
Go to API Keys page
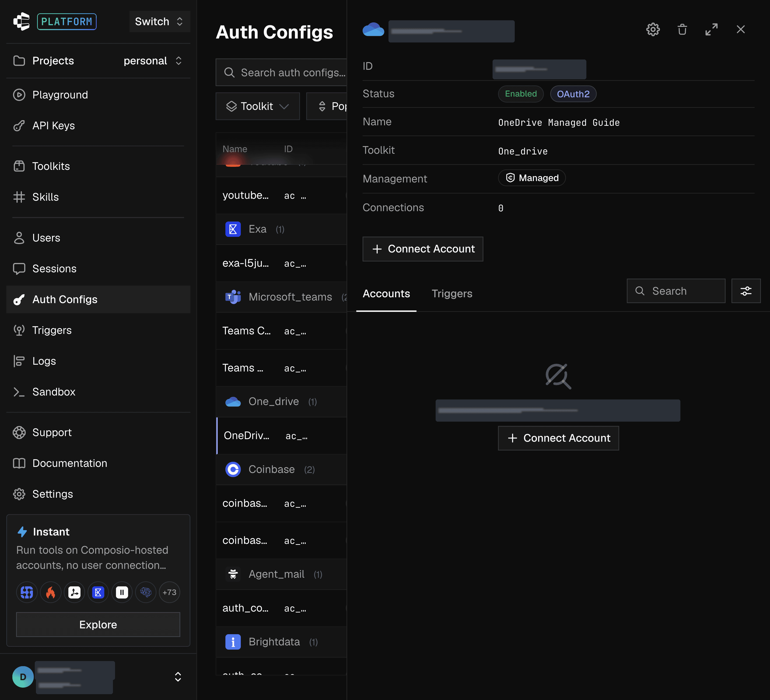click(x=98, y=126)
